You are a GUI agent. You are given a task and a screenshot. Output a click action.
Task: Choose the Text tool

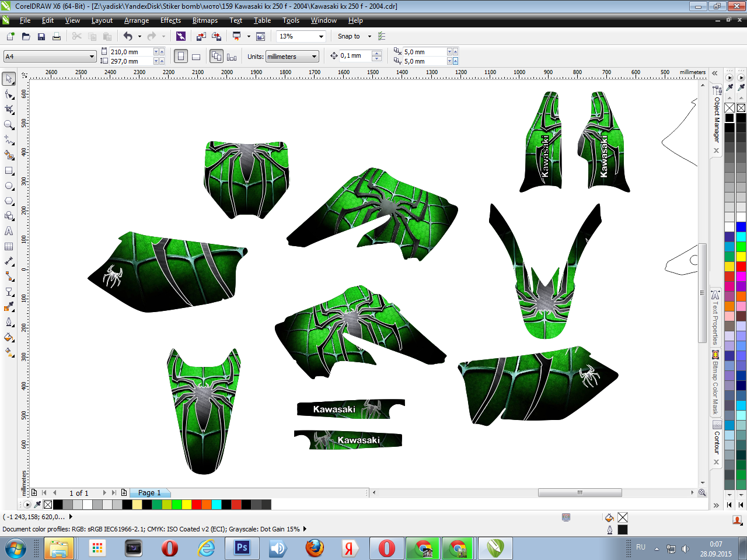9,231
